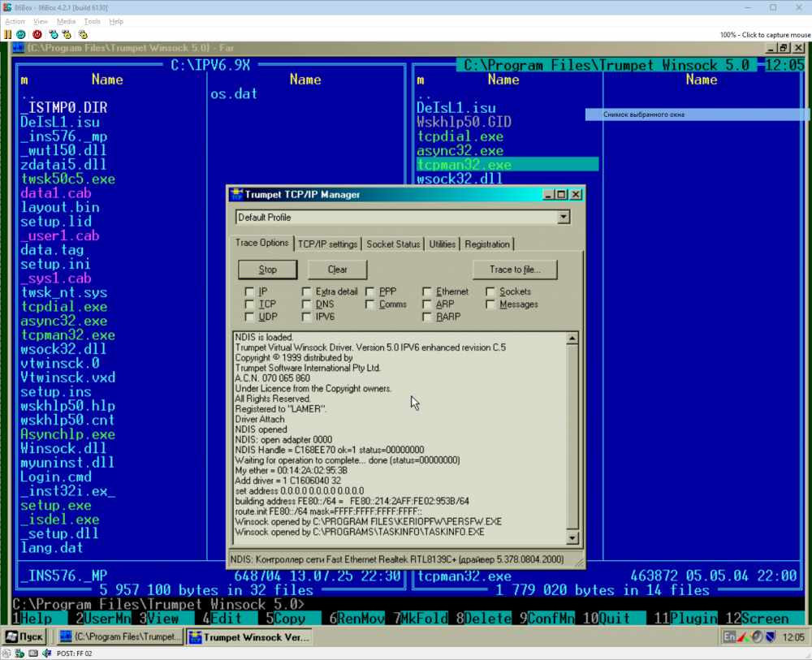Open the Default Profile dropdown
The width and height of the screenshot is (812, 660).
pyautogui.click(x=564, y=218)
